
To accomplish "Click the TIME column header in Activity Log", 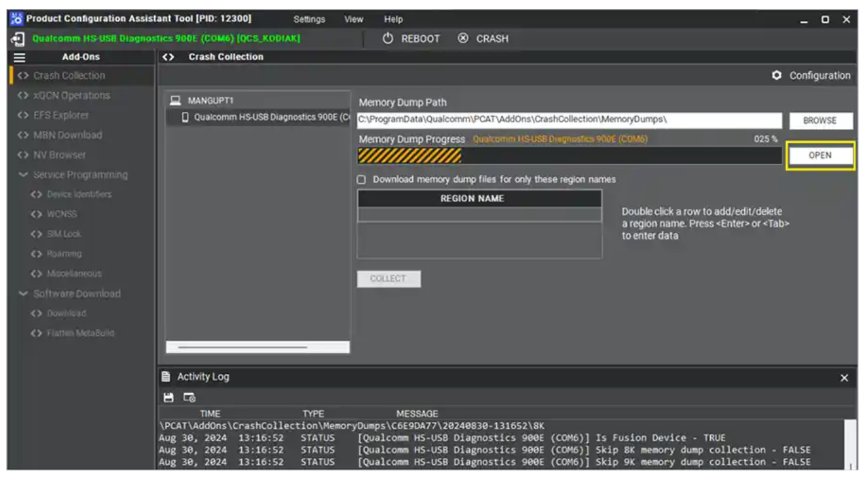I will (210, 414).
